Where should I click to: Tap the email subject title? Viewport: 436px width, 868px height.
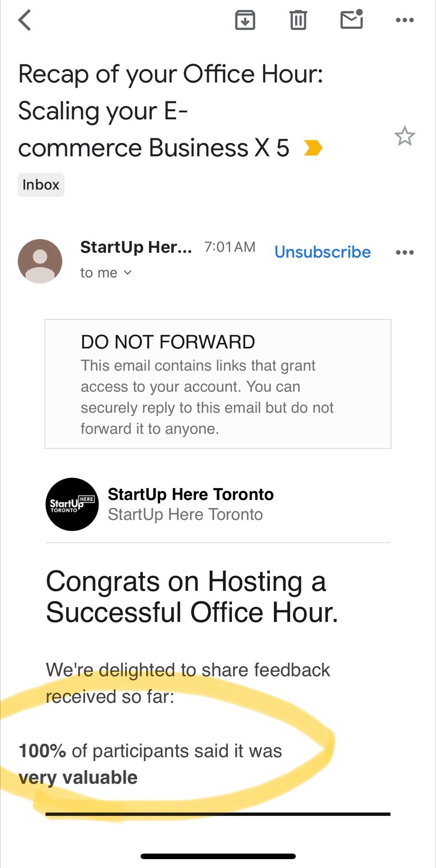(170, 110)
